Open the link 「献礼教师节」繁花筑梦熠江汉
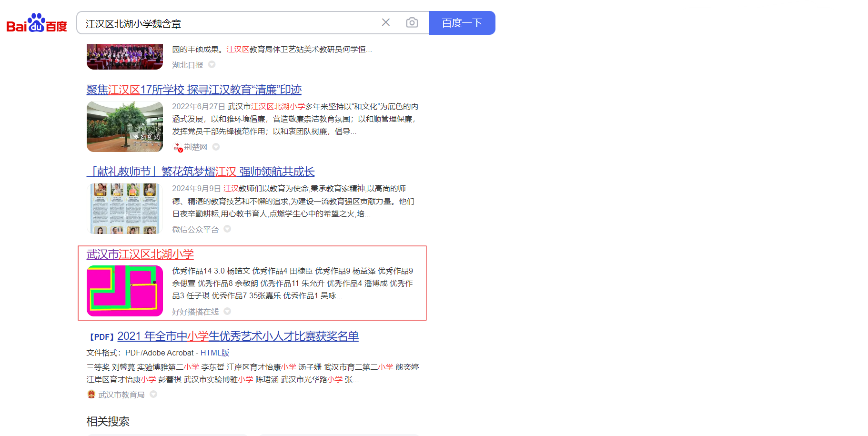Viewport: 868px width, 436px height. 201,172
